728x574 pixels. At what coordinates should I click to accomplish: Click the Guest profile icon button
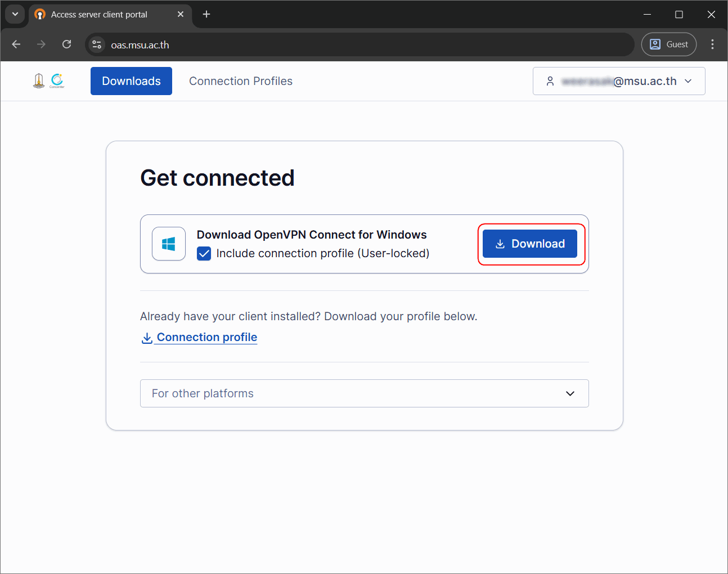pos(669,44)
